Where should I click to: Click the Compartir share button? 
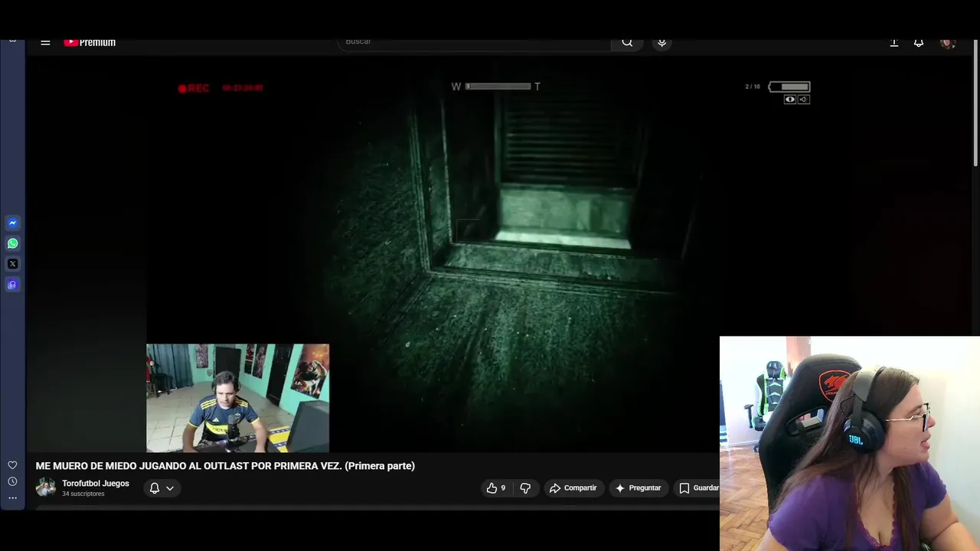pyautogui.click(x=573, y=487)
